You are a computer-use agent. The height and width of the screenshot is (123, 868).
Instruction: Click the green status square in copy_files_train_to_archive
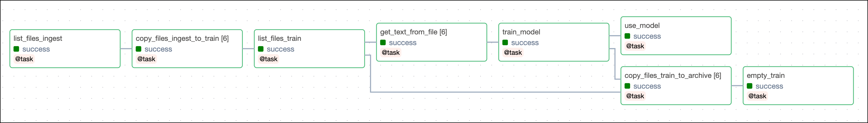(627, 86)
